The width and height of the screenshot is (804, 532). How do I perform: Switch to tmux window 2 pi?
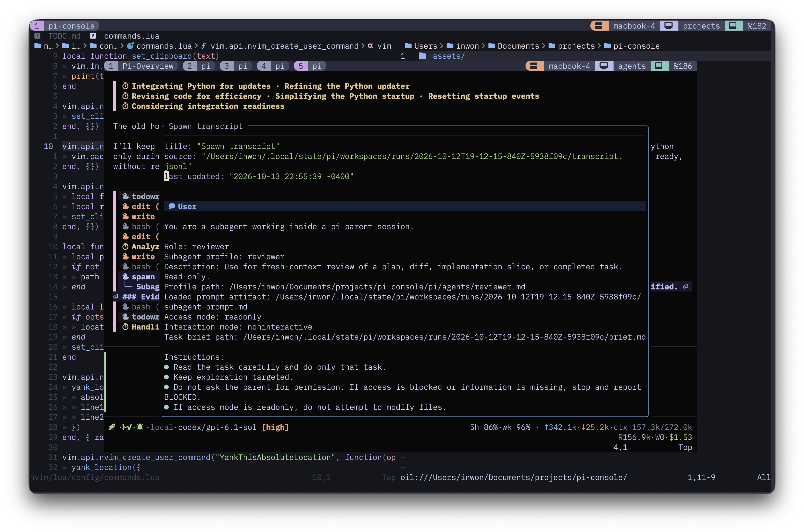click(199, 66)
